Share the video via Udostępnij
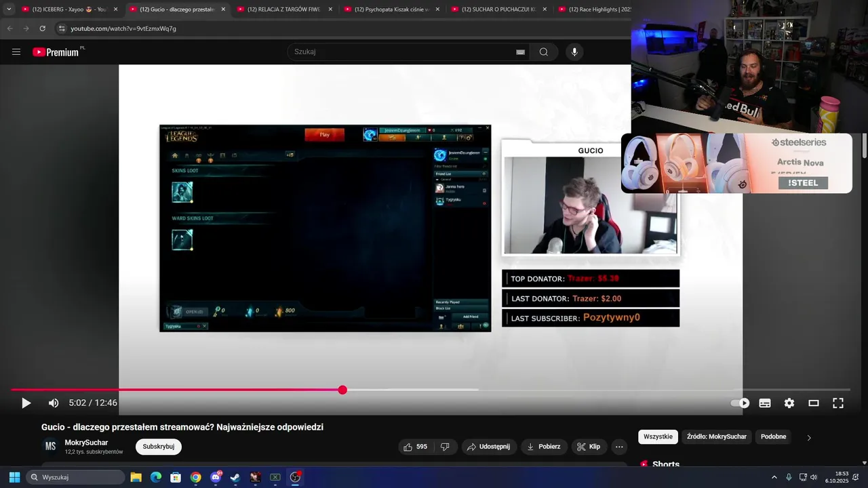This screenshot has height=488, width=868. [x=489, y=447]
